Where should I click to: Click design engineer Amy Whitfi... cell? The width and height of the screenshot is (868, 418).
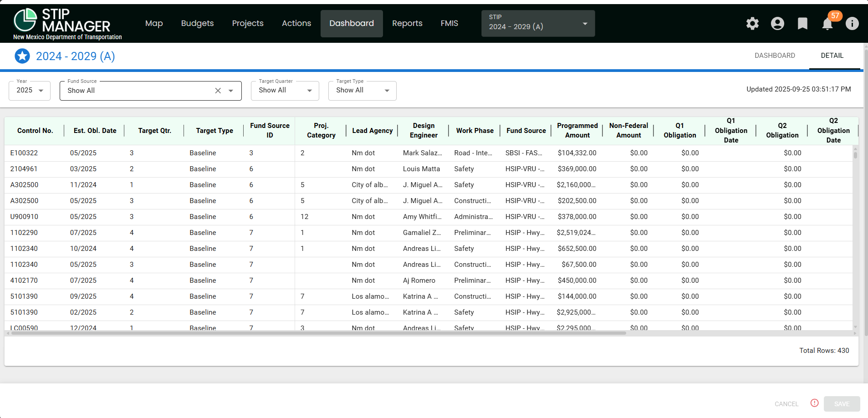[x=422, y=217]
